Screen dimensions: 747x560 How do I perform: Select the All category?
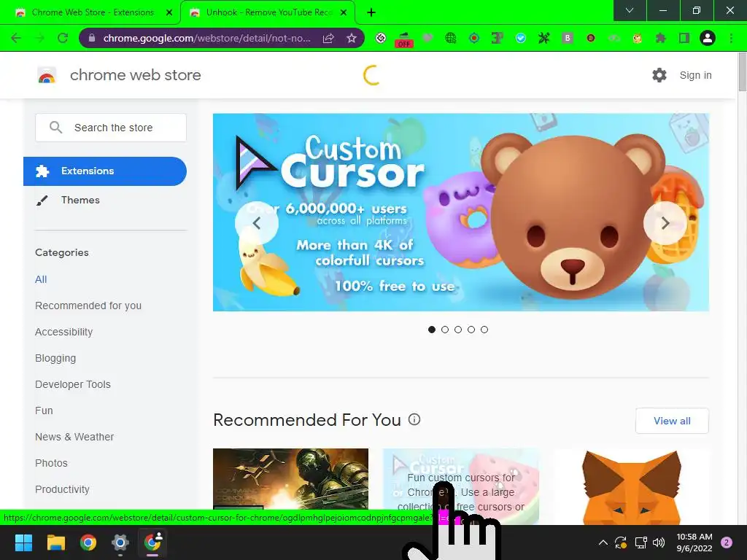click(x=41, y=279)
